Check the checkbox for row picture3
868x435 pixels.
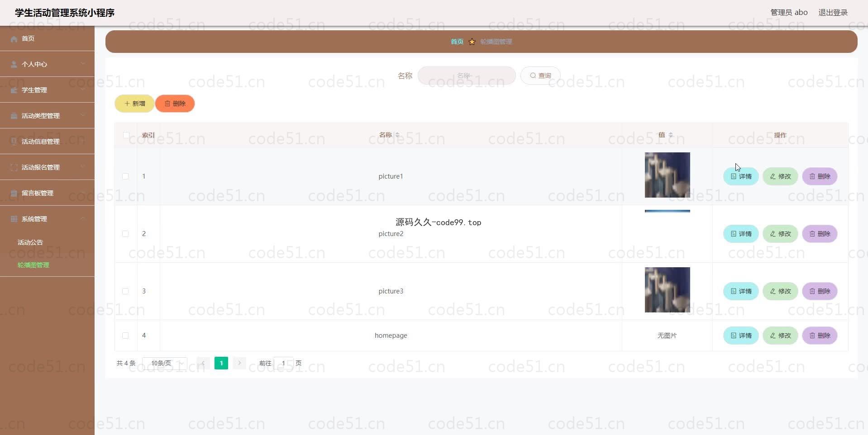pyautogui.click(x=125, y=291)
